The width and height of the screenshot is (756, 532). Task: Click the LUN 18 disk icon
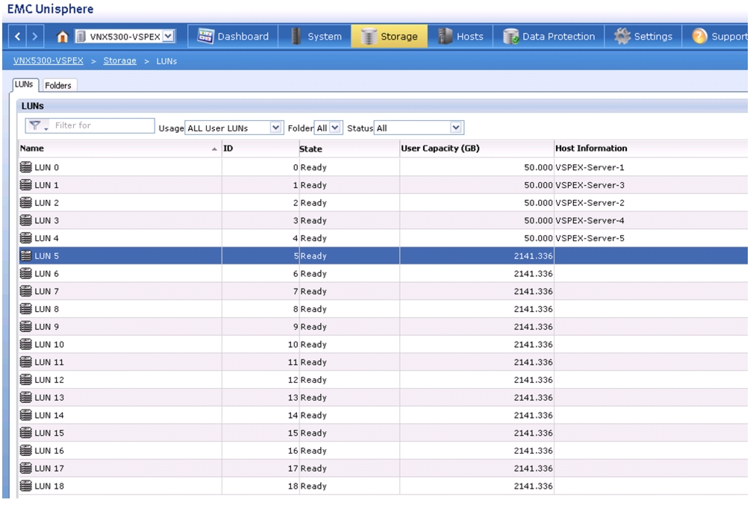[x=26, y=486]
